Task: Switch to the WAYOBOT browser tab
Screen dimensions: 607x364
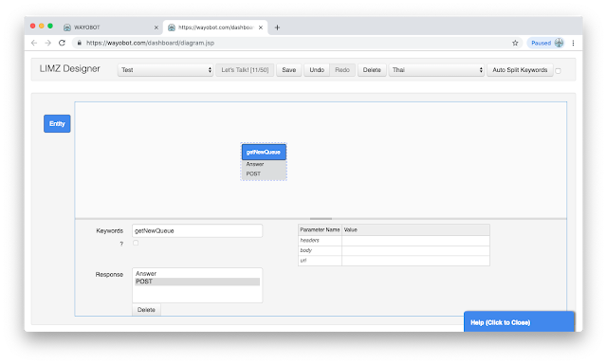Action: click(x=111, y=27)
